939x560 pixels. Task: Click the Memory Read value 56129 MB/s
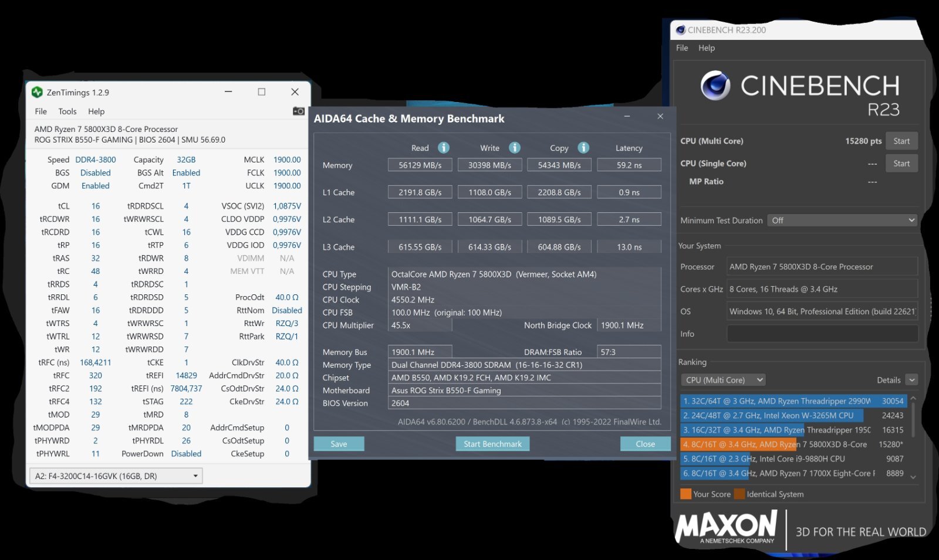tap(420, 165)
